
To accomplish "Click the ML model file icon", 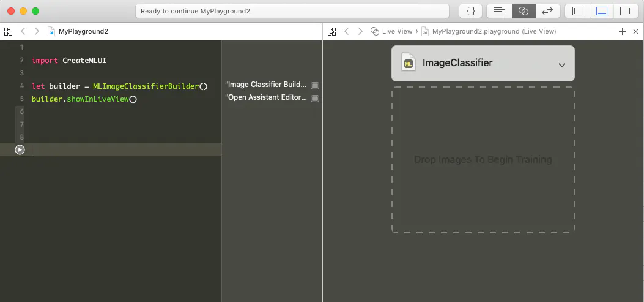I will point(409,62).
